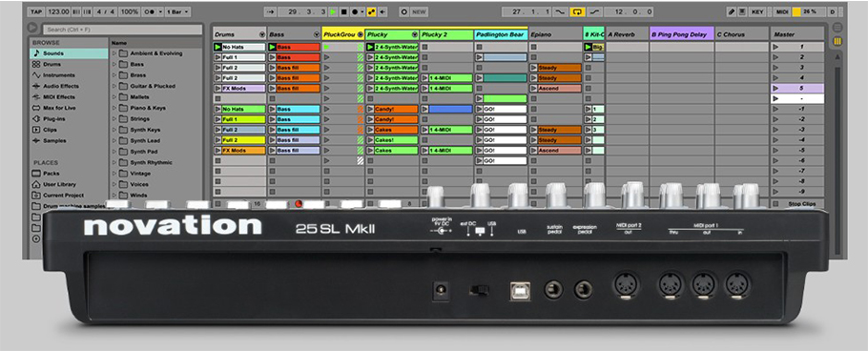Open the quantization '1 Bar' dropdown

[x=178, y=11]
